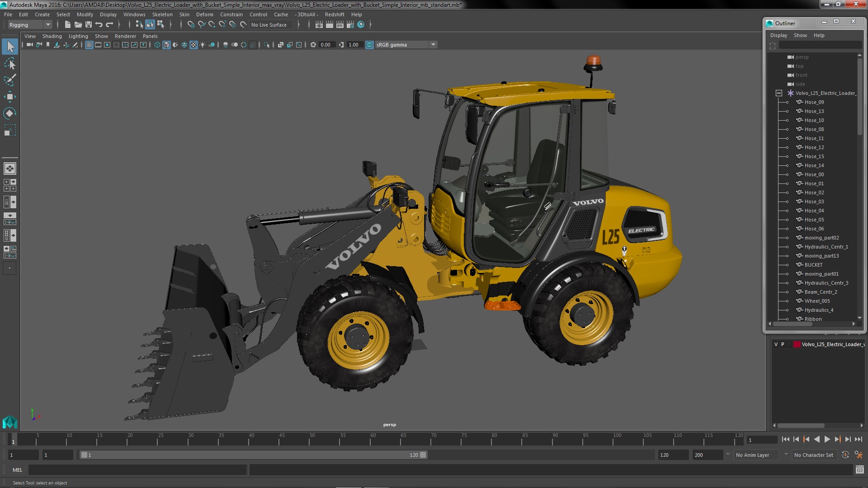Screen dimensions: 868x488
Task: Play animation forwards
Action: click(x=827, y=439)
